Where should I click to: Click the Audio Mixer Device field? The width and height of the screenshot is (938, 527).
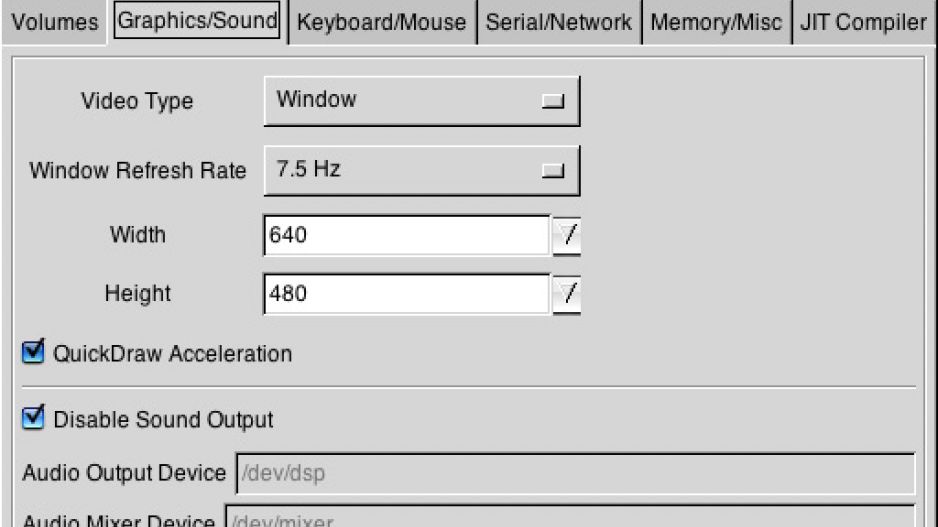[x=570, y=516]
